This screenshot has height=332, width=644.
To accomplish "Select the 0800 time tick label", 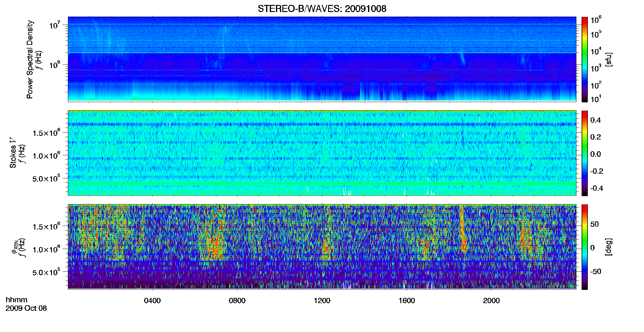I will coord(237,301).
